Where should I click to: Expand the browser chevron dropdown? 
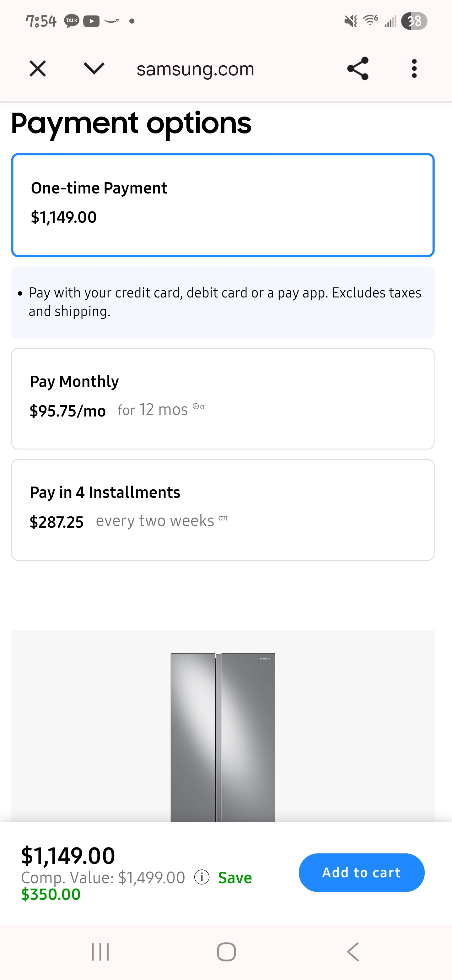click(x=94, y=68)
